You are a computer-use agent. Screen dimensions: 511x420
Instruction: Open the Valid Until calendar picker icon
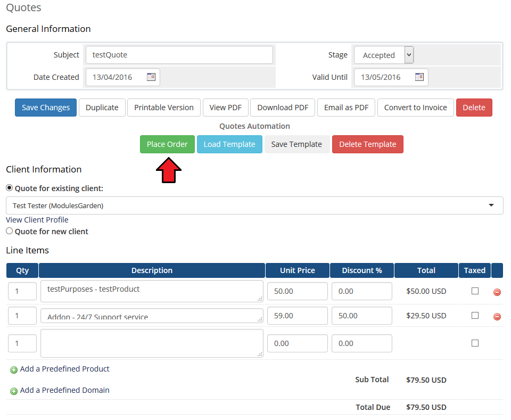(x=419, y=77)
